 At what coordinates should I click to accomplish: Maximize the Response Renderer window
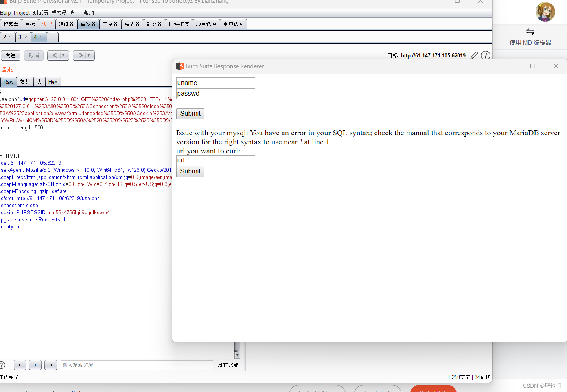(x=533, y=66)
